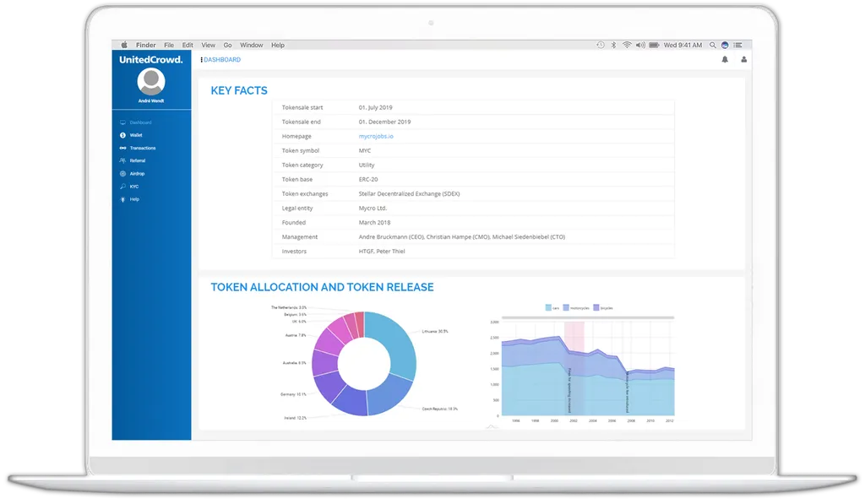865x504 pixels.
Task: Open the Edit menu in menu bar
Action: (x=188, y=46)
